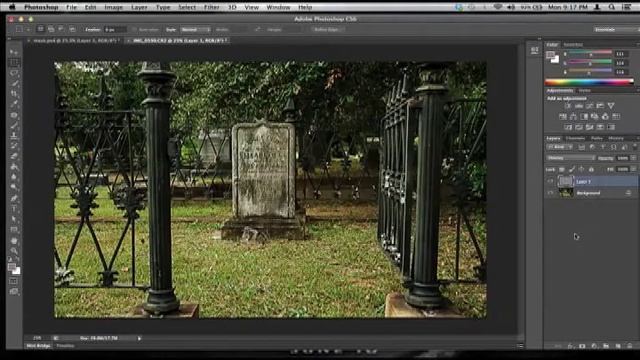Viewport: 640px width, 360px height.
Task: Toggle the Anti-alias checkbox in options bar
Action: pos(134,30)
